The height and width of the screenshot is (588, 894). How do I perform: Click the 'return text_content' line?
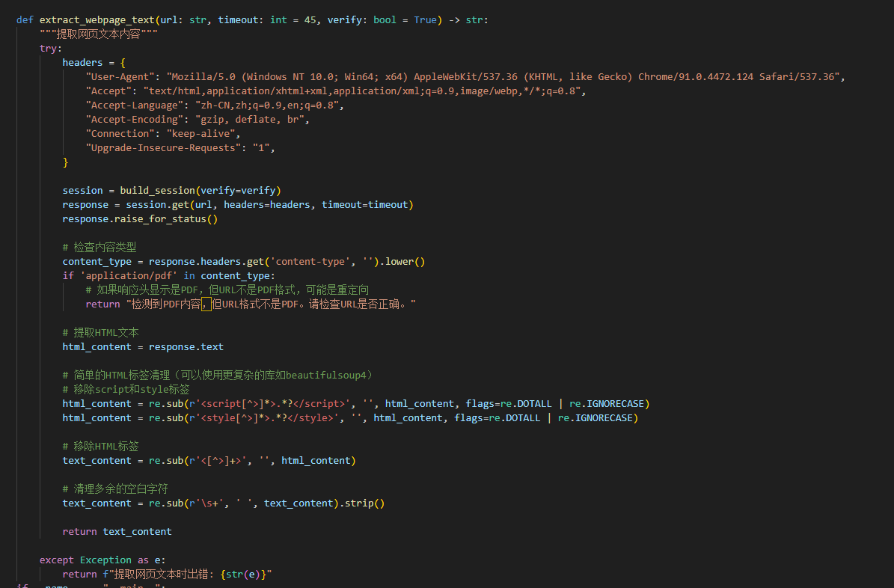tap(117, 532)
